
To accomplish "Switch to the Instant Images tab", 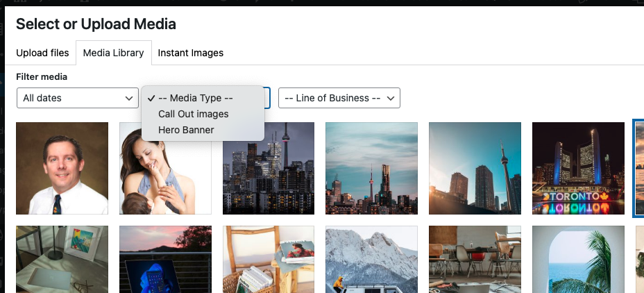I will [x=191, y=53].
